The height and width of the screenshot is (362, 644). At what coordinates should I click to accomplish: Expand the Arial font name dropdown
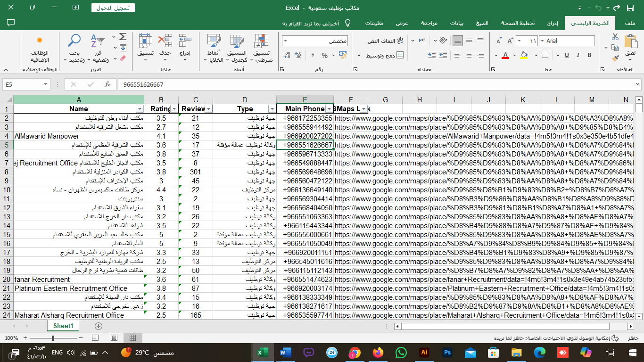pyautogui.click(x=542, y=41)
